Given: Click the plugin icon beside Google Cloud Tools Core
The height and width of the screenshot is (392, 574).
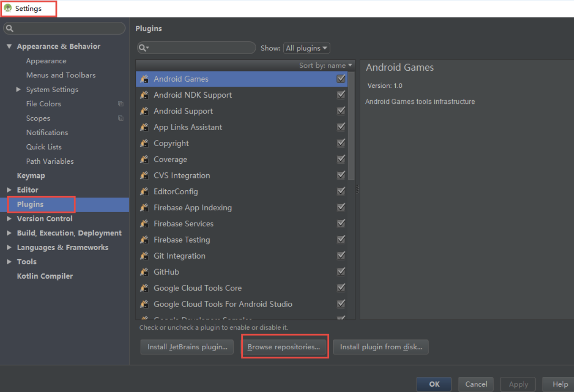Looking at the screenshot, I should (144, 288).
